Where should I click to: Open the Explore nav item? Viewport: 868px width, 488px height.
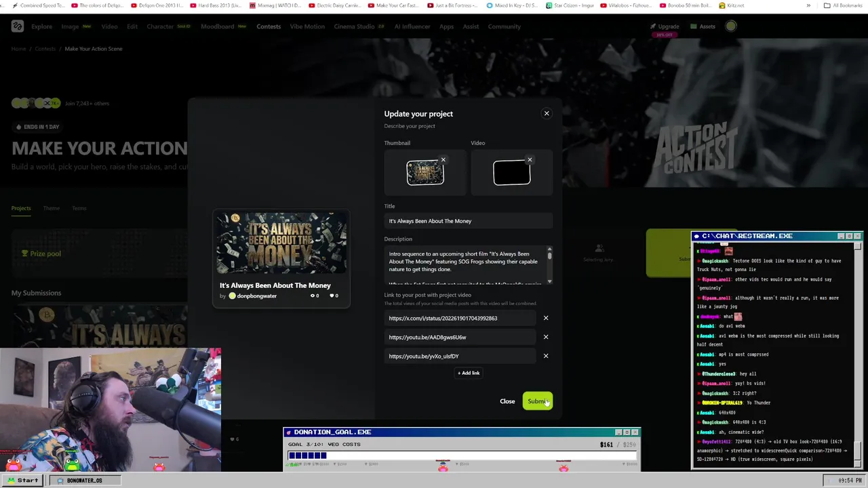pos(41,26)
